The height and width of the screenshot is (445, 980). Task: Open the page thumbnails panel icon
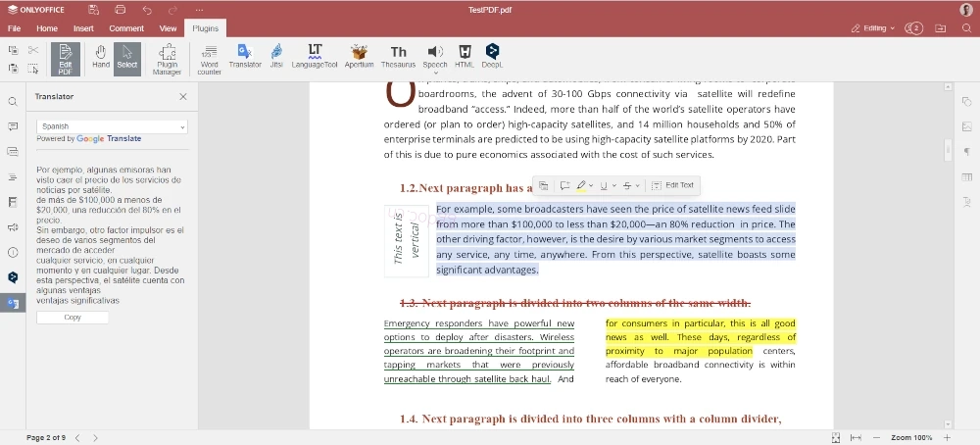click(x=13, y=202)
